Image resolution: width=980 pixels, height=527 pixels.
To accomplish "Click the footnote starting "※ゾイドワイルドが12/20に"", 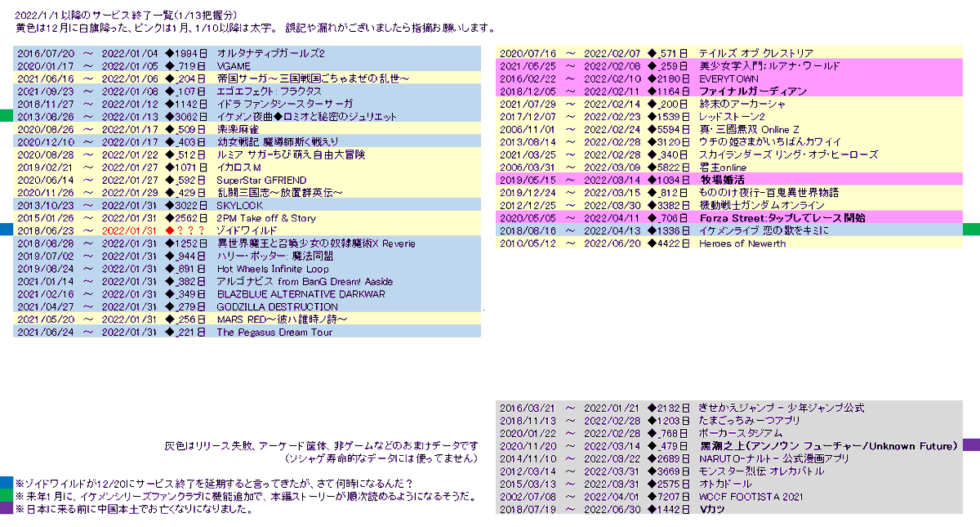I will coord(214,484).
